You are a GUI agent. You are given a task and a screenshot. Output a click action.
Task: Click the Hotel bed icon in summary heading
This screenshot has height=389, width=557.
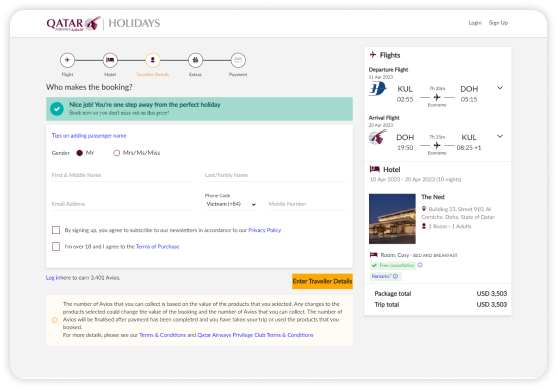[x=374, y=169]
